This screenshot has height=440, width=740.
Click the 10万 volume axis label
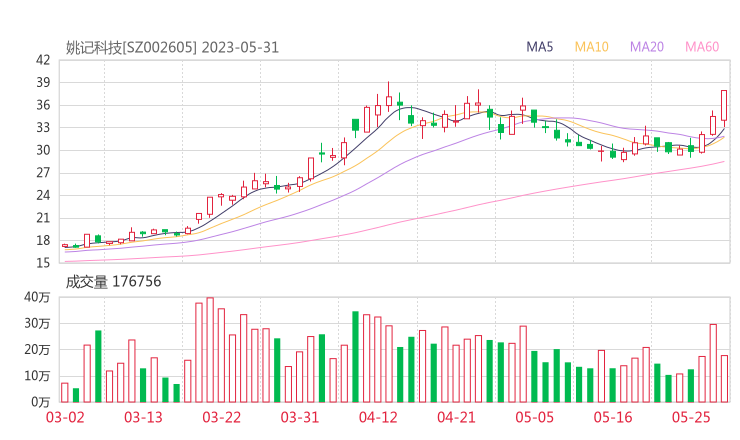pos(37,376)
